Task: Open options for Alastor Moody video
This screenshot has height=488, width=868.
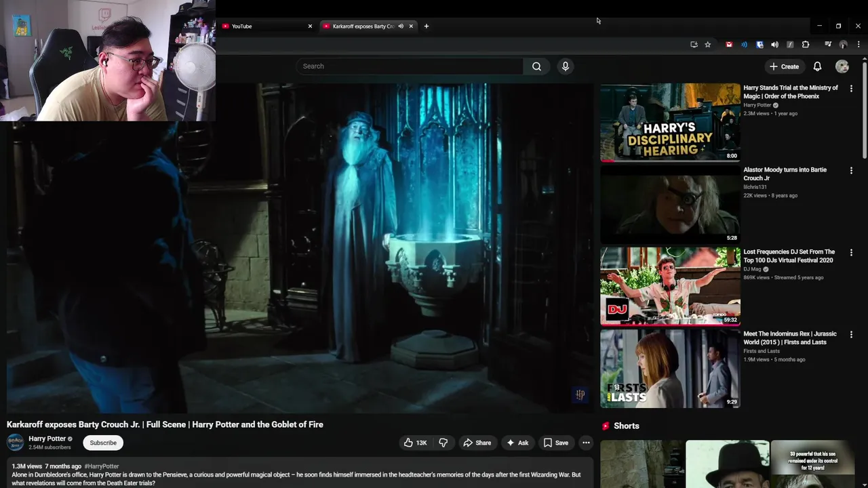Action: [851, 171]
